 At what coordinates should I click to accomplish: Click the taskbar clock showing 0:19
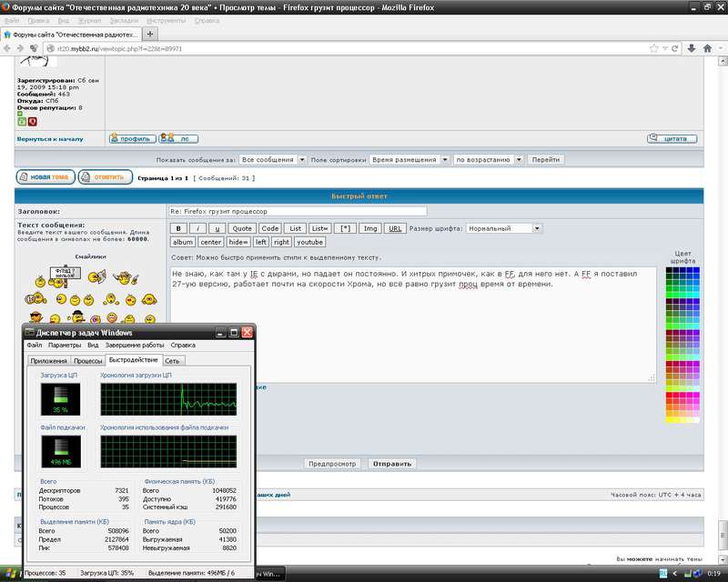(x=713, y=574)
